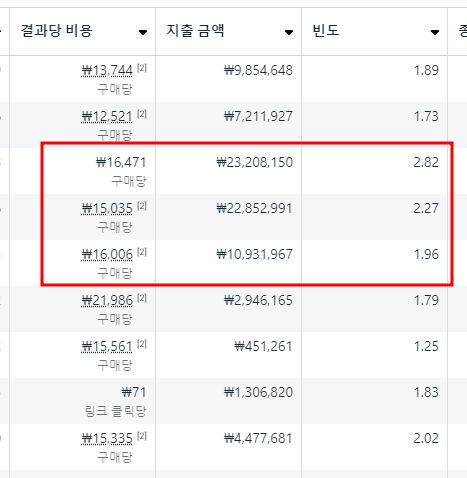Click the ₩16,006 cost per result link
This screenshot has width=467, height=478.
tap(107, 254)
